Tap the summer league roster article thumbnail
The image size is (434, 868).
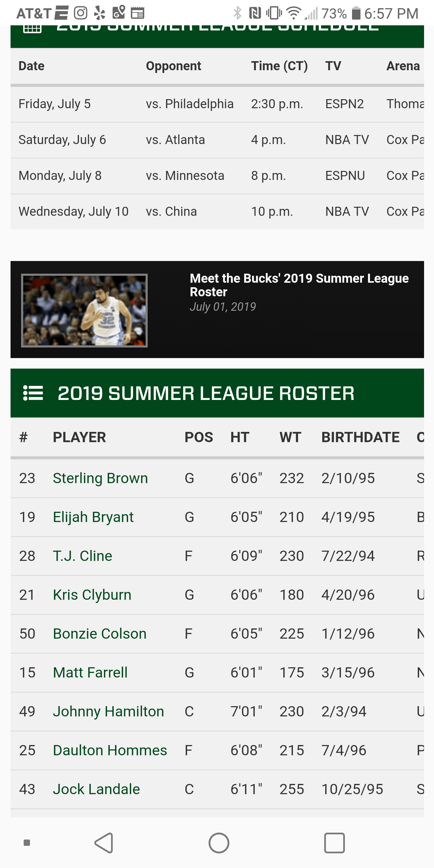pos(84,310)
